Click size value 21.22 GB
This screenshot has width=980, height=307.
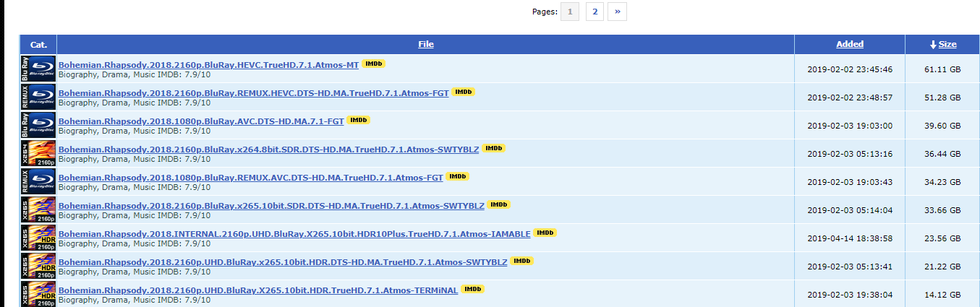pos(943,267)
